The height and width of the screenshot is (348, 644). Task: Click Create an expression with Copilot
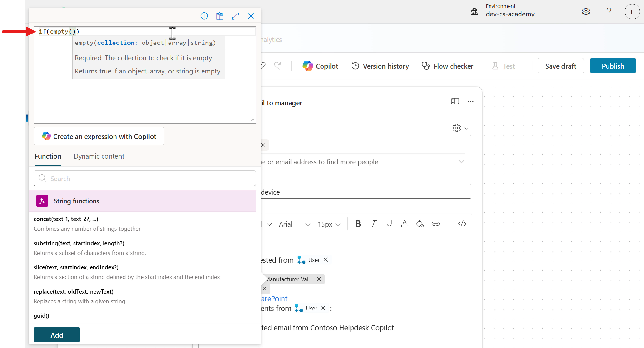99,136
